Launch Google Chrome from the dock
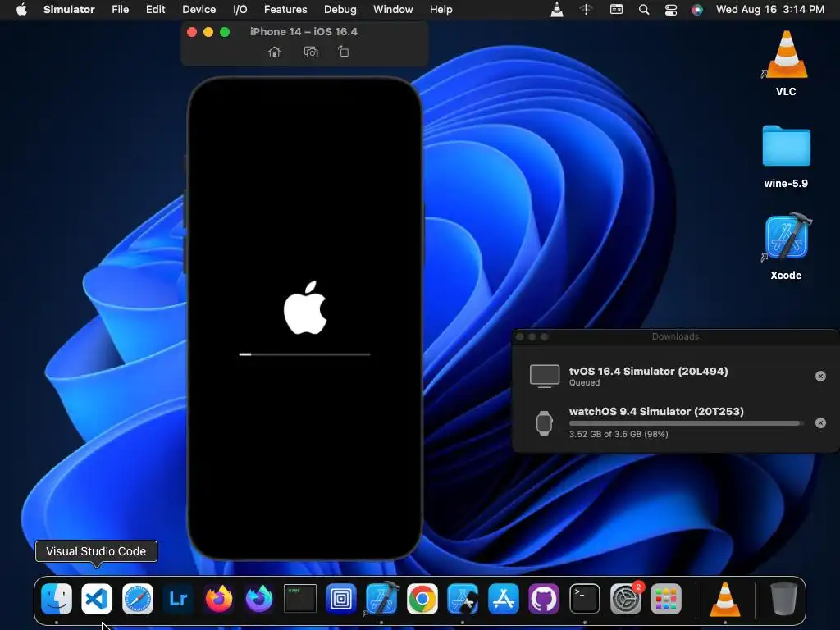840x630 pixels. (422, 598)
